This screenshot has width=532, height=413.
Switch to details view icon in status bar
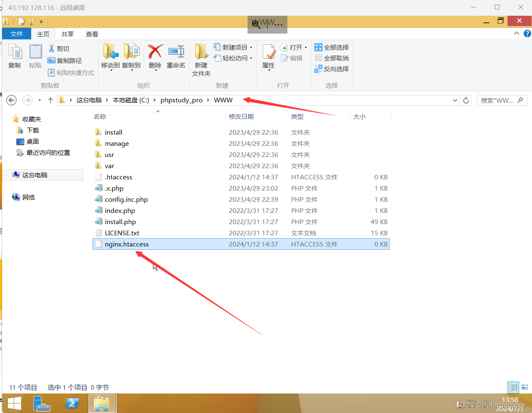(514, 387)
